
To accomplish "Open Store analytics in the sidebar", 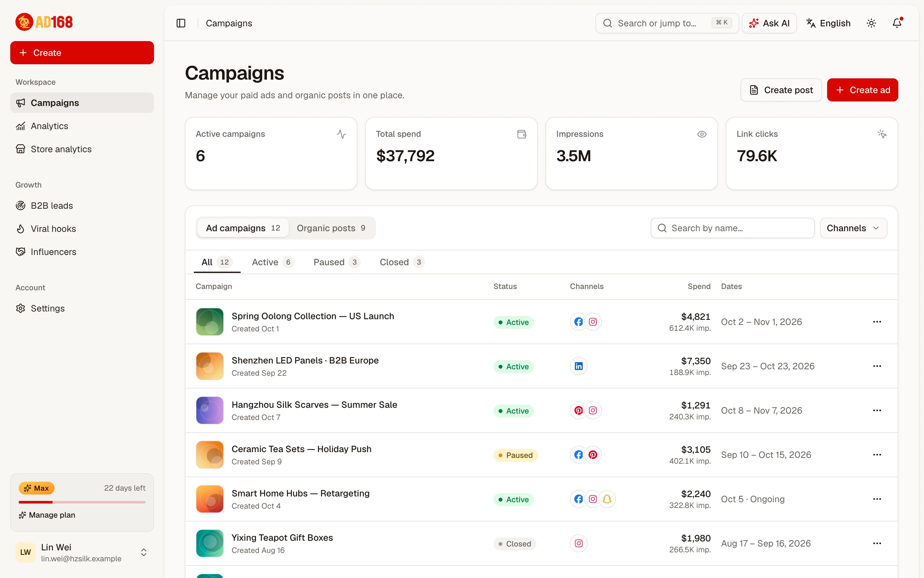I will 82,149.
